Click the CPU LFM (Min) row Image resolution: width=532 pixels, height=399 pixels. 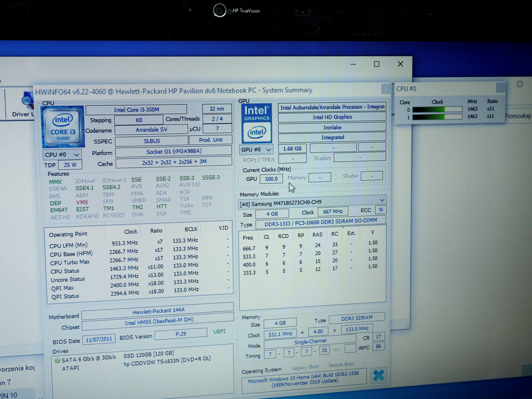point(139,243)
